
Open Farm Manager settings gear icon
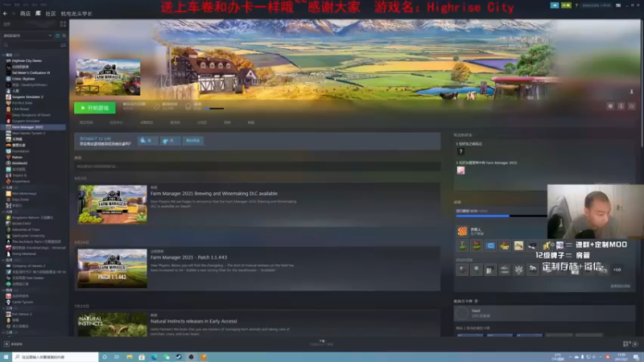pyautogui.click(x=610, y=106)
